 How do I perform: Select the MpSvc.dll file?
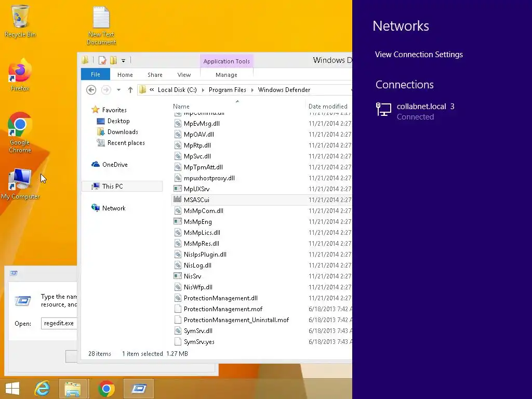197,156
